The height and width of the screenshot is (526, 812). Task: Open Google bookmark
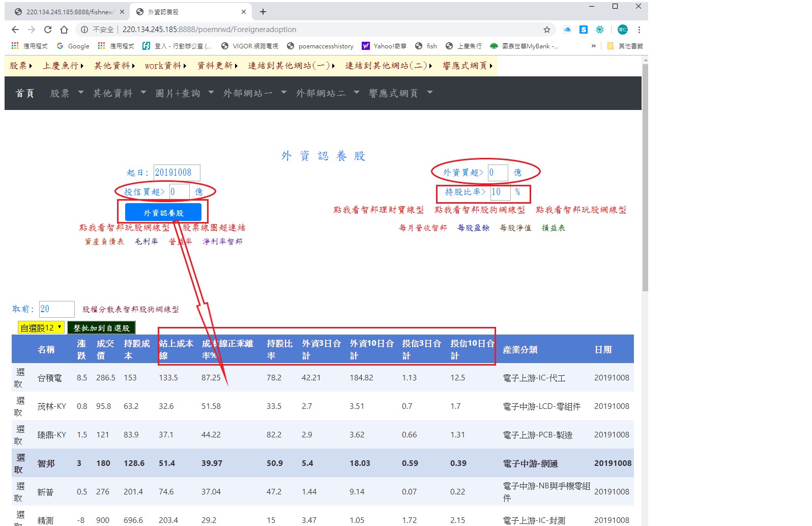click(x=73, y=46)
